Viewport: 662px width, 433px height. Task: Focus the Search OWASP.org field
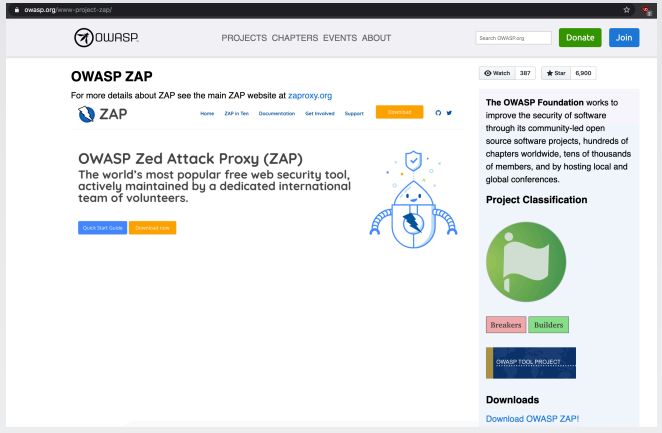(x=513, y=38)
